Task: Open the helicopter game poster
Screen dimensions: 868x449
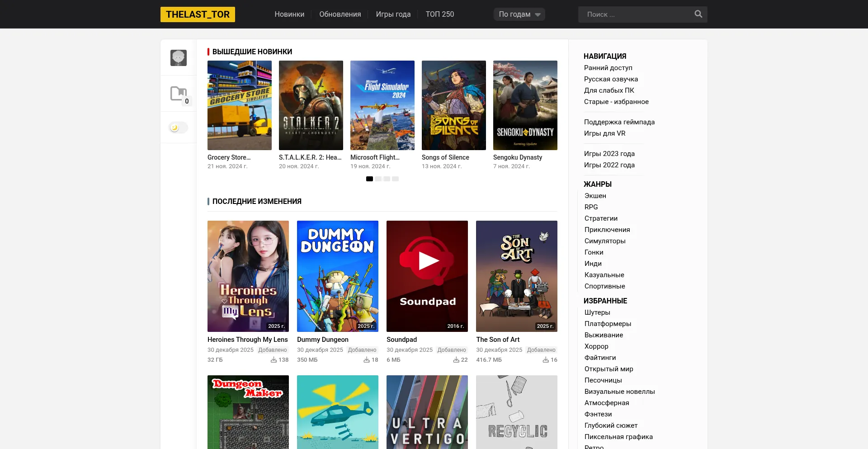Action: click(x=338, y=412)
